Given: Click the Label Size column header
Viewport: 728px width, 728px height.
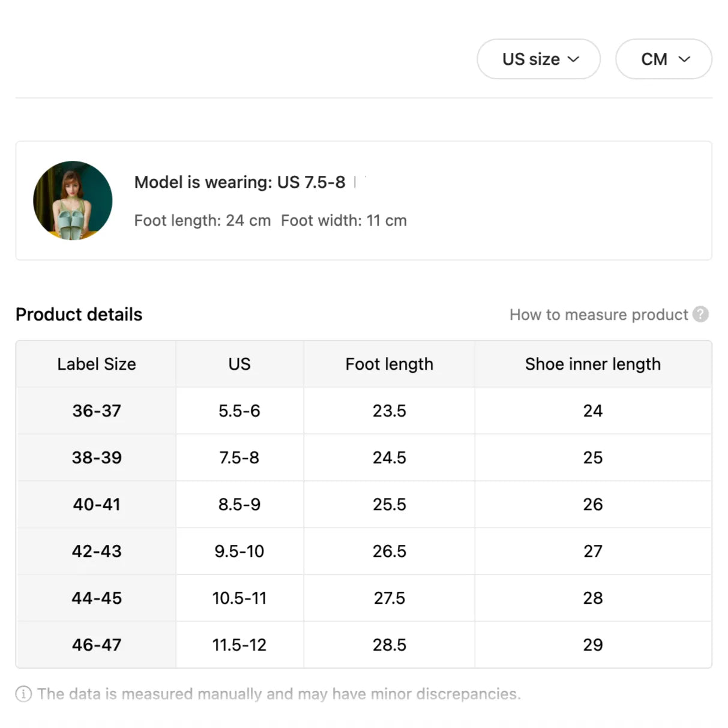Looking at the screenshot, I should click(x=97, y=364).
